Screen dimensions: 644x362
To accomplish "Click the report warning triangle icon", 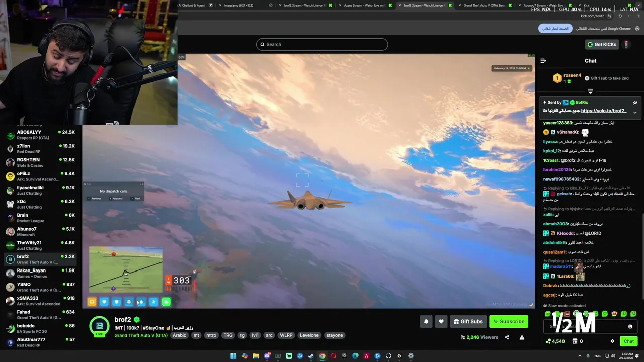I will [x=522, y=337].
